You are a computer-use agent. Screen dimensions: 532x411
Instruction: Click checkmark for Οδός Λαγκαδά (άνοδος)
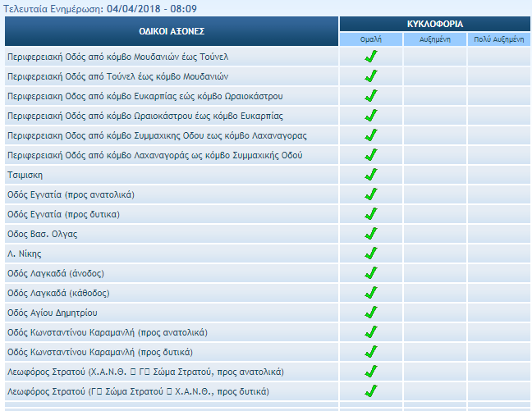coord(370,273)
